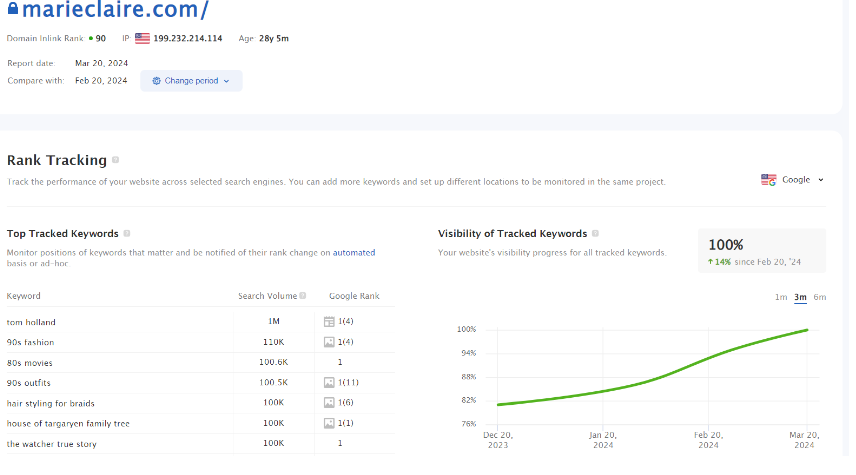Select the 90s outfits keyword

[x=28, y=383]
